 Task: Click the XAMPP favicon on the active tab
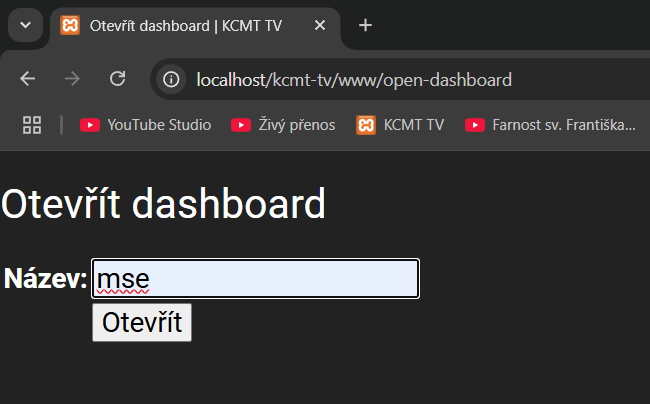pyautogui.click(x=70, y=25)
